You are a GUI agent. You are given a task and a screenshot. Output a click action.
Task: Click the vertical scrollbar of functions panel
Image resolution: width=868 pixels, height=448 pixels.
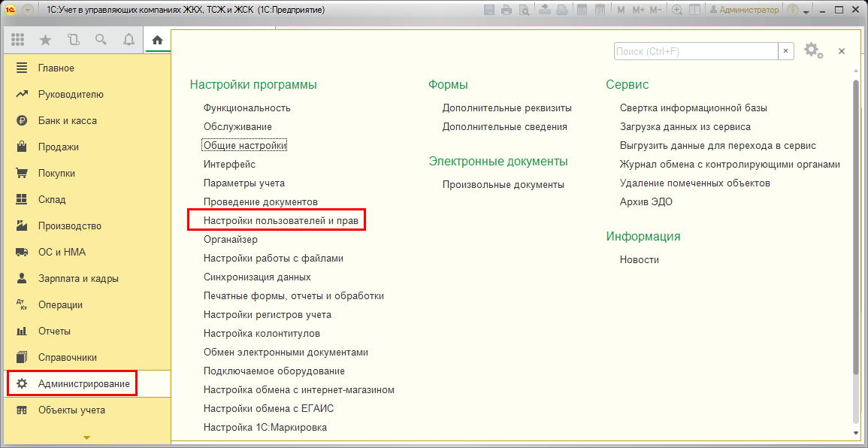pos(857,227)
